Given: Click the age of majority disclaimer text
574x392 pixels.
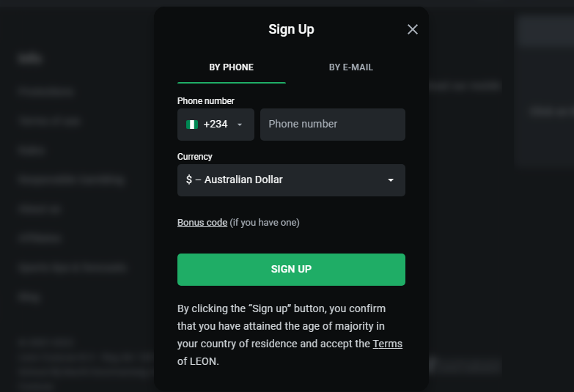Looking at the screenshot, I should (x=281, y=326).
